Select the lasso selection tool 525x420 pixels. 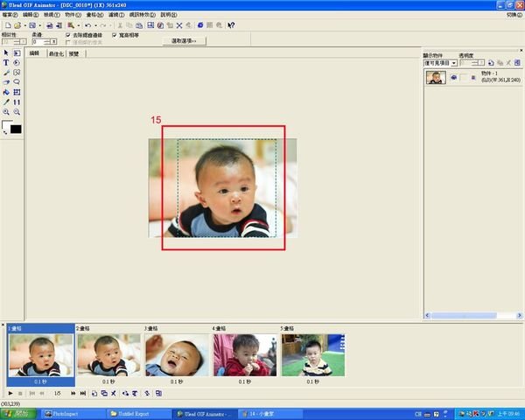pyautogui.click(x=17, y=82)
